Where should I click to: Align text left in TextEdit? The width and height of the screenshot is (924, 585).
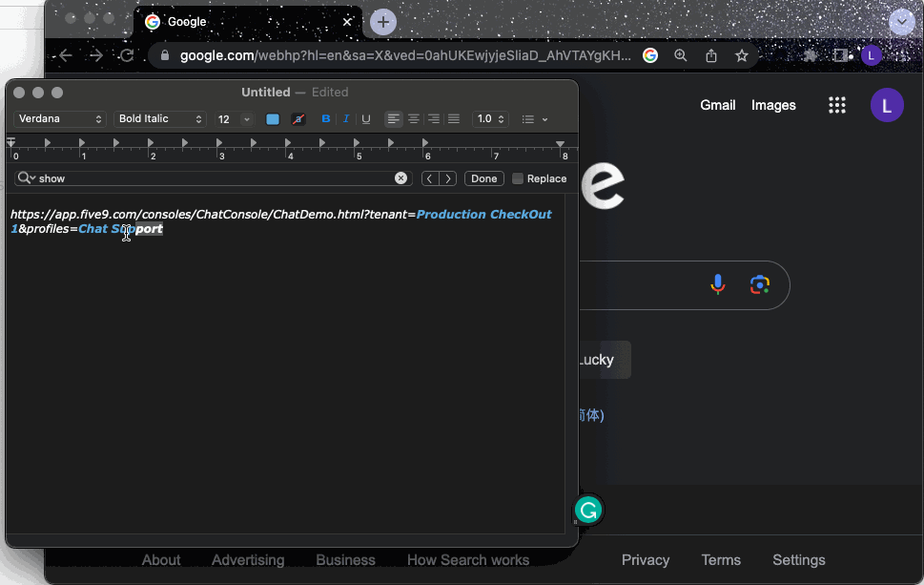(393, 119)
